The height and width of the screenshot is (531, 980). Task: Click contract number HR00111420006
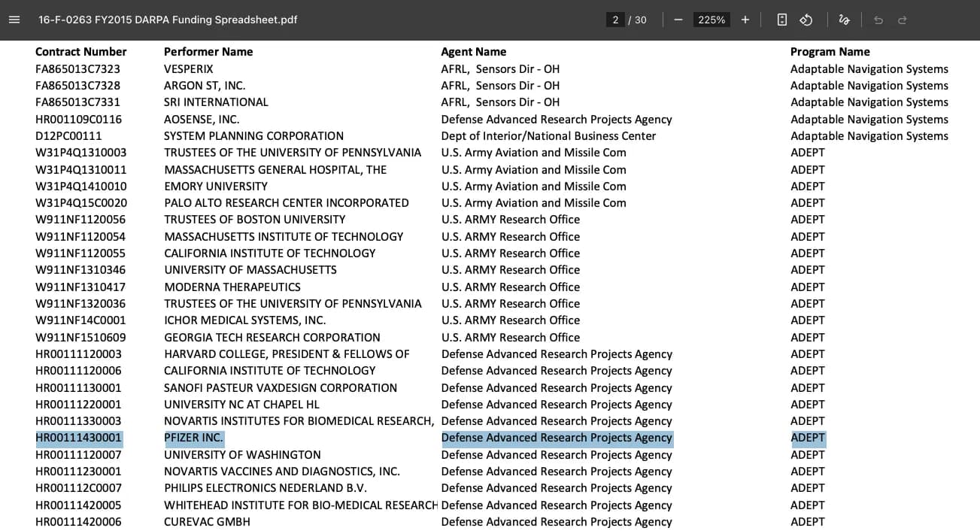(79, 522)
